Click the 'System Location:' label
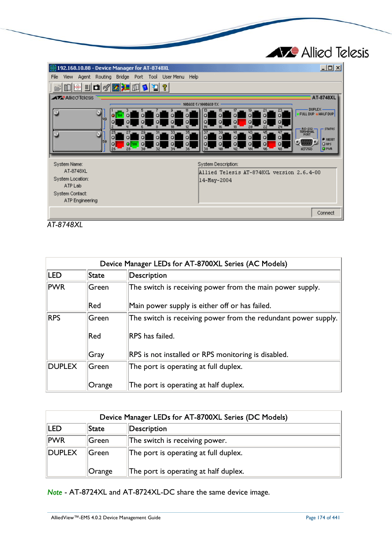 tap(71, 179)
